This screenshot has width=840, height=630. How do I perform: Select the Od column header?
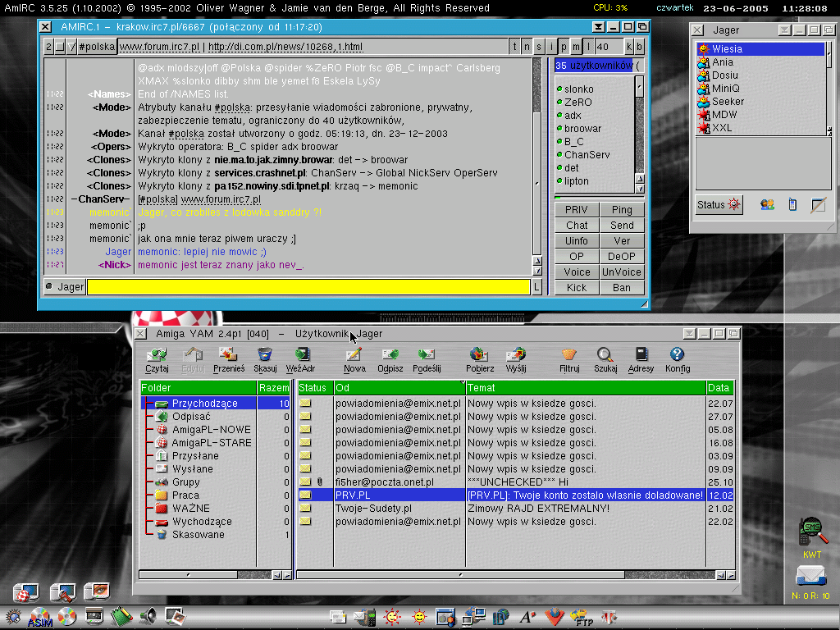399,387
